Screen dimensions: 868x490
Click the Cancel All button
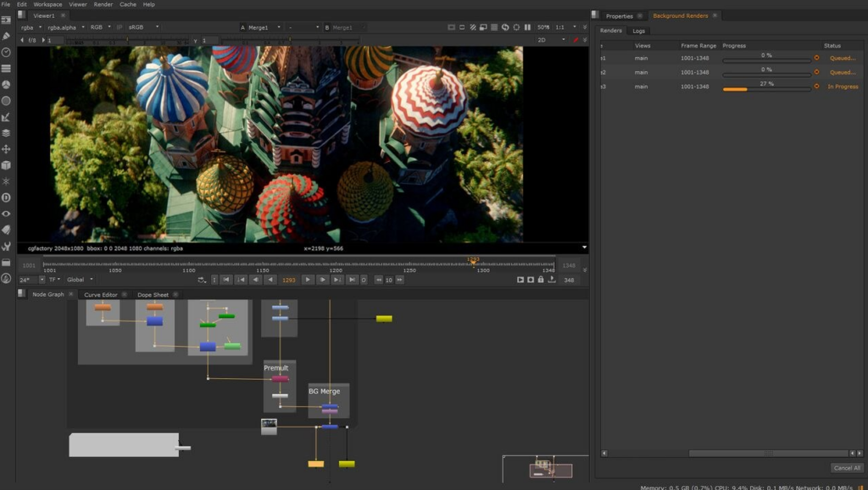tap(846, 467)
